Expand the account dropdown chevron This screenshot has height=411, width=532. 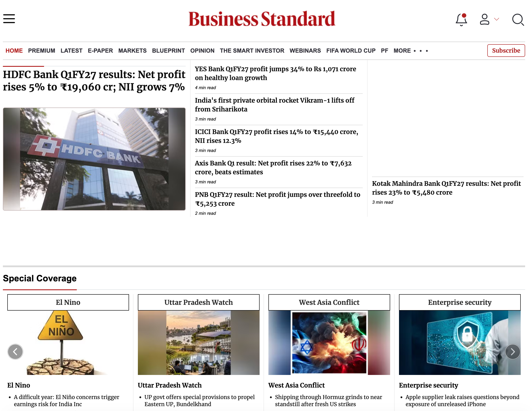coord(496,19)
